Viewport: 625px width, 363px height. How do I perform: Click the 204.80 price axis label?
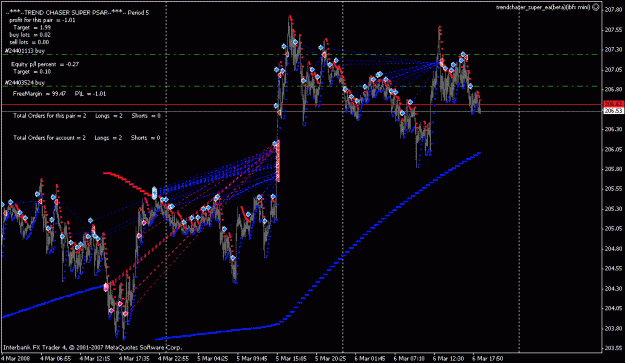tap(614, 249)
